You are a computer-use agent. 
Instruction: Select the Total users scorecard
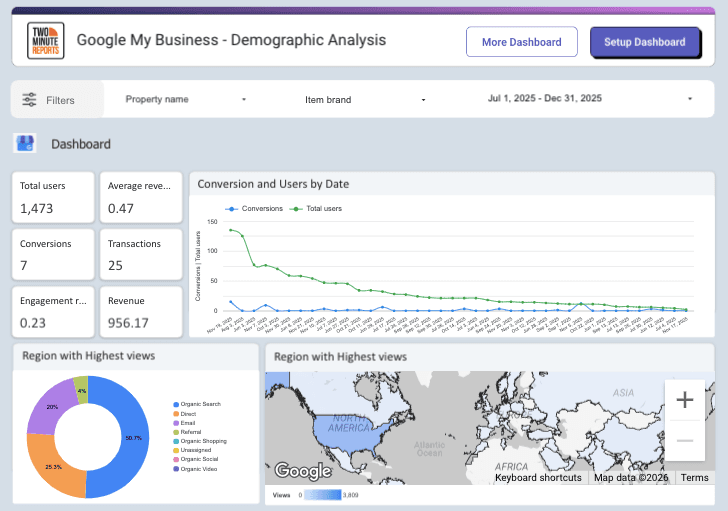click(x=55, y=197)
